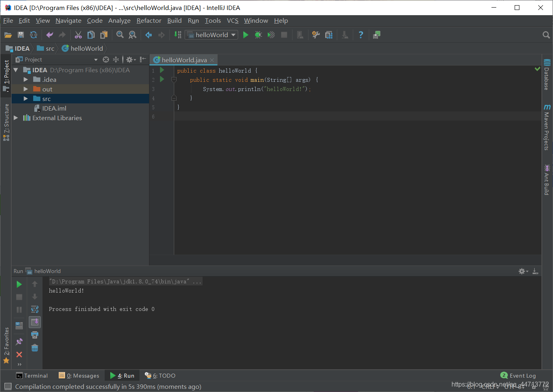Debug helloWorld with the green bug icon
This screenshot has width=553, height=392.
tap(259, 35)
